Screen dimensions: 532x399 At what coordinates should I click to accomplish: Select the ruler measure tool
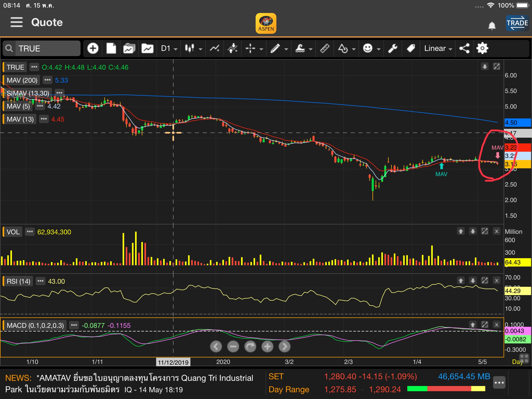click(325, 49)
